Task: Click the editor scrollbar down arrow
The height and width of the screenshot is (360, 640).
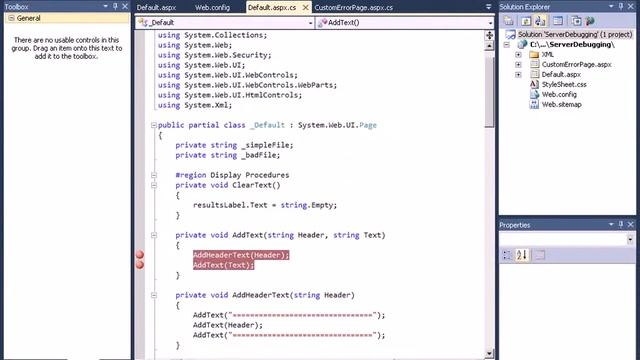Action: click(x=489, y=353)
